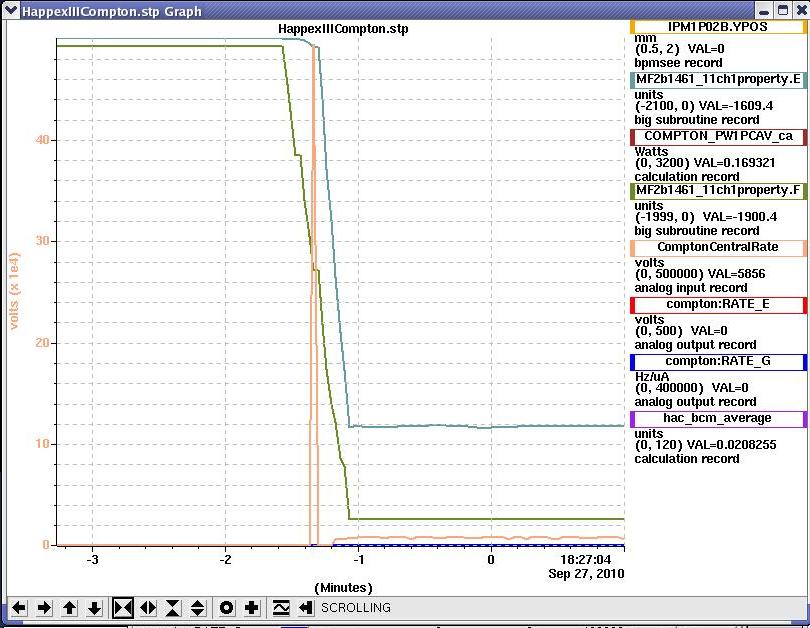Open window menu at title bar left
The image size is (810, 628).
(10, 10)
